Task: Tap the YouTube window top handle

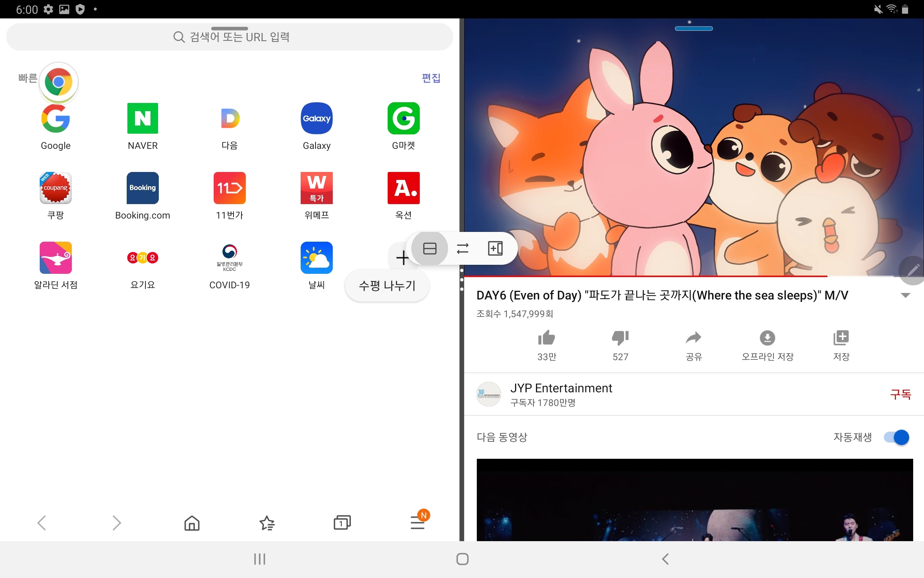Action: [694, 29]
